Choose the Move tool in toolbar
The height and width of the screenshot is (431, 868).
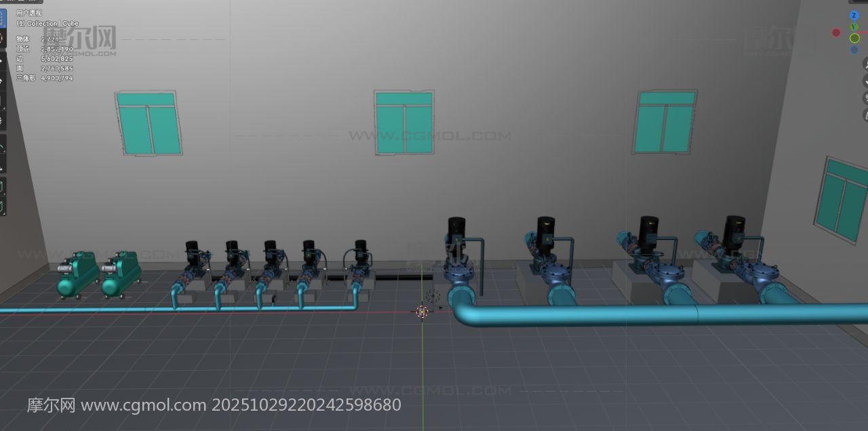(x=2, y=61)
